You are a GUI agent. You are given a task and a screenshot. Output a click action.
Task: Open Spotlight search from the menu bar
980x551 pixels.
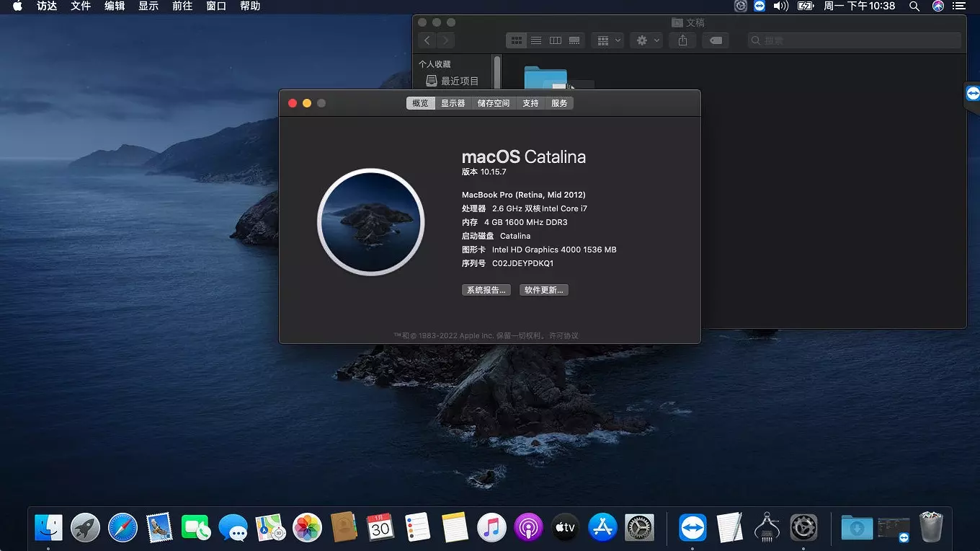point(914,6)
